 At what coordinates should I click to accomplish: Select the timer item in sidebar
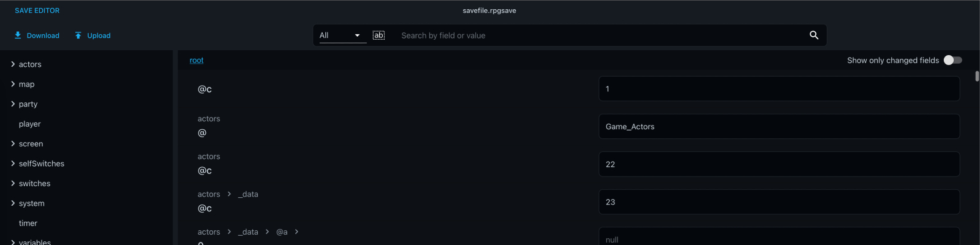[28, 224]
